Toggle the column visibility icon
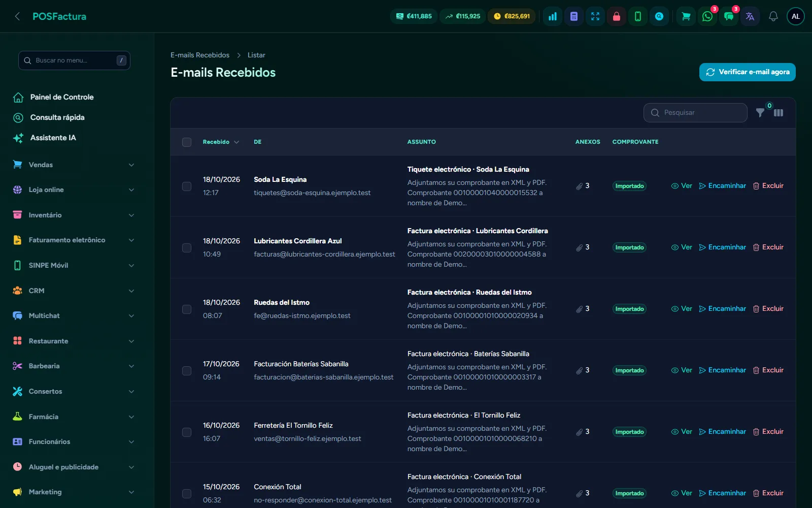812x508 pixels. [779, 113]
